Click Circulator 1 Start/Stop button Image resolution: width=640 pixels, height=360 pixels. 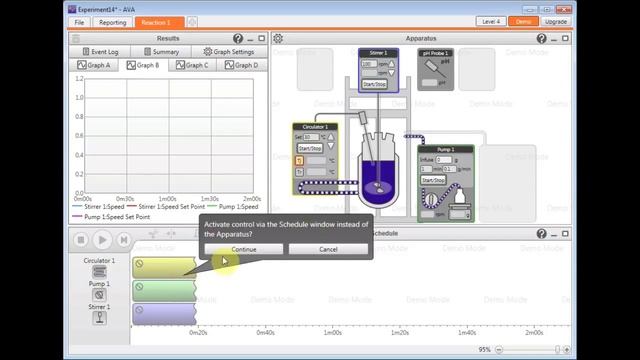[x=310, y=148]
